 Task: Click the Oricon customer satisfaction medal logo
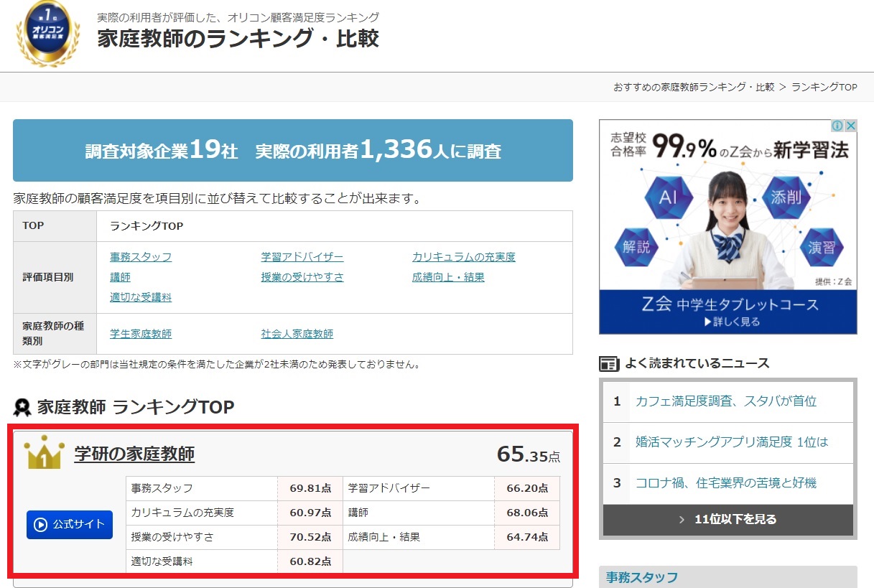click(x=48, y=34)
